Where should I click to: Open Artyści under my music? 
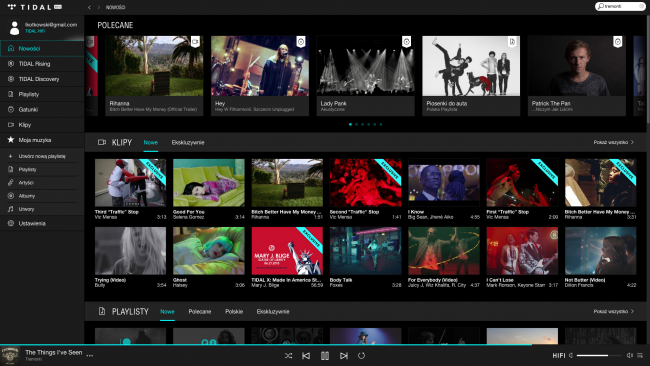click(x=42, y=183)
